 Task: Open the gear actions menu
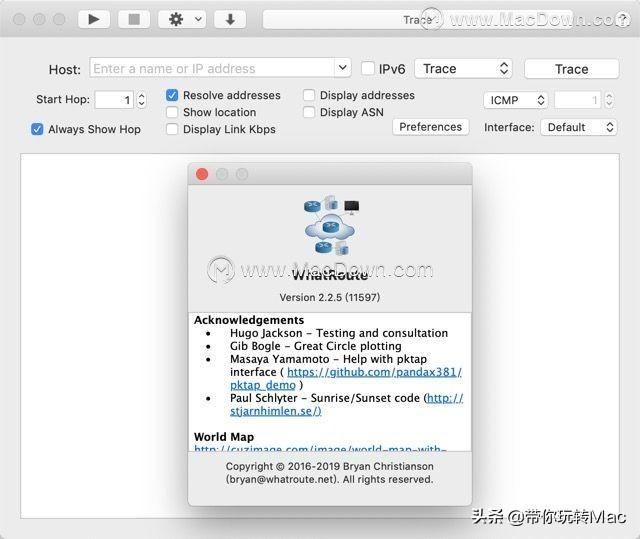tap(176, 19)
